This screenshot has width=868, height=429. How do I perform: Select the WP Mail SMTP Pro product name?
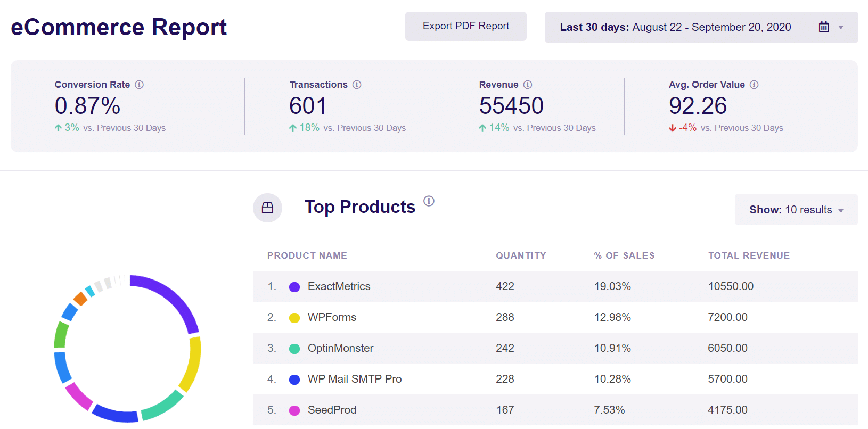tap(355, 379)
